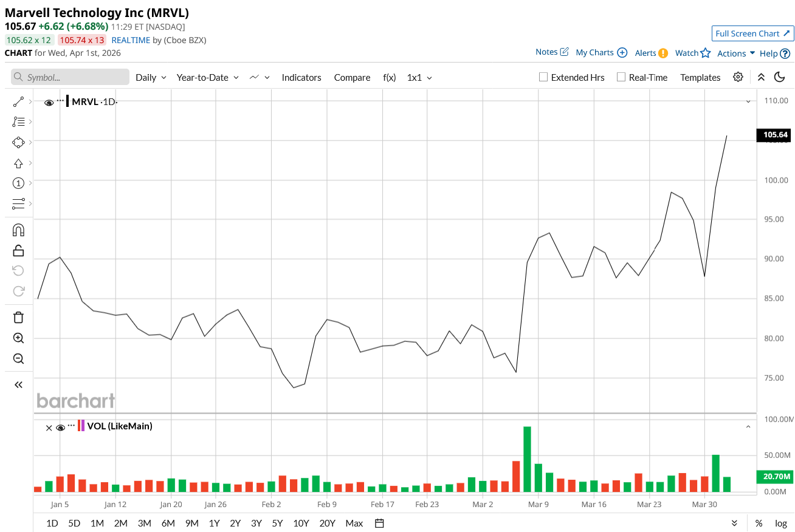Toggle the drawings lock
The height and width of the screenshot is (532, 795).
pyautogui.click(x=18, y=250)
